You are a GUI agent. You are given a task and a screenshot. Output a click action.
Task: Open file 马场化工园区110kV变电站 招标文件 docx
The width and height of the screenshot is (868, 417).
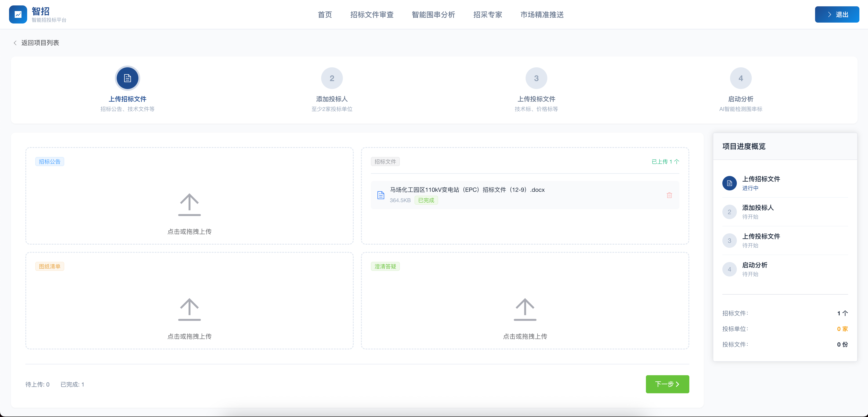pos(467,190)
